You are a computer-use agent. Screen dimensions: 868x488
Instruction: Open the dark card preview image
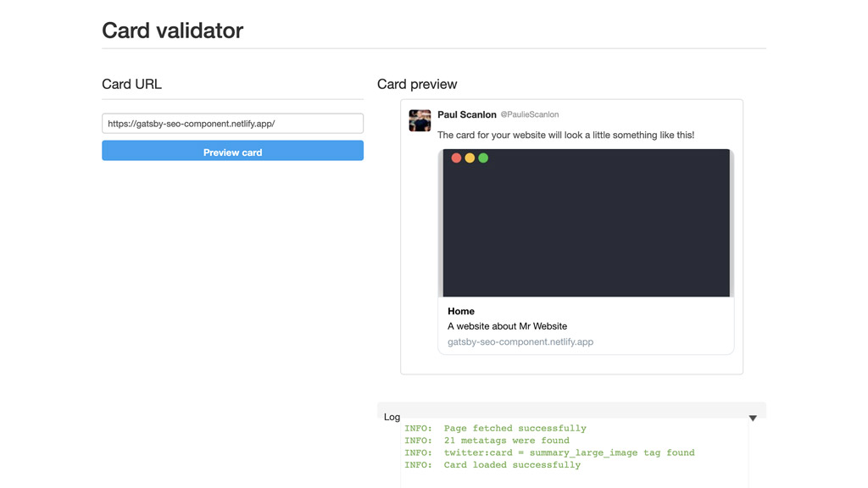(x=587, y=223)
